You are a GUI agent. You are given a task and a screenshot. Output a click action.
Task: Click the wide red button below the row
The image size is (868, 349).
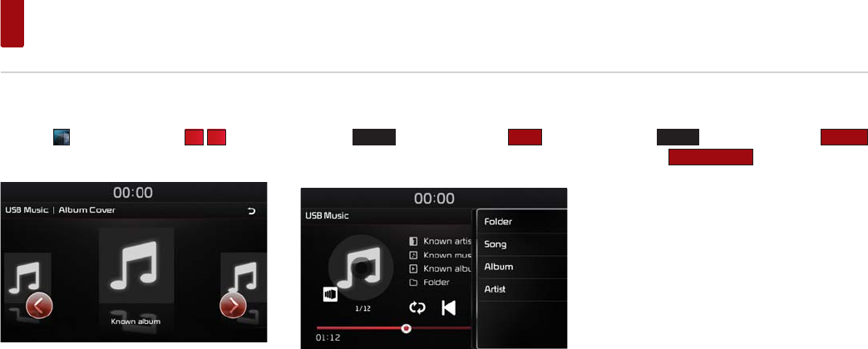coord(711,157)
